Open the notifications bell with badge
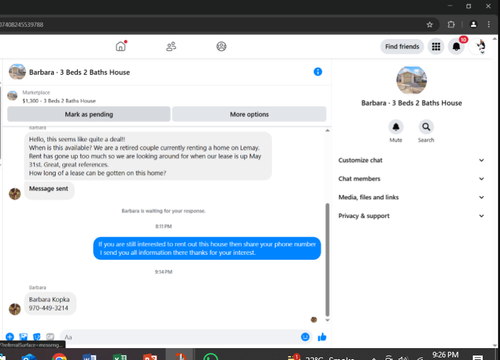Screen dimensions: 500x360 (x=456, y=46)
